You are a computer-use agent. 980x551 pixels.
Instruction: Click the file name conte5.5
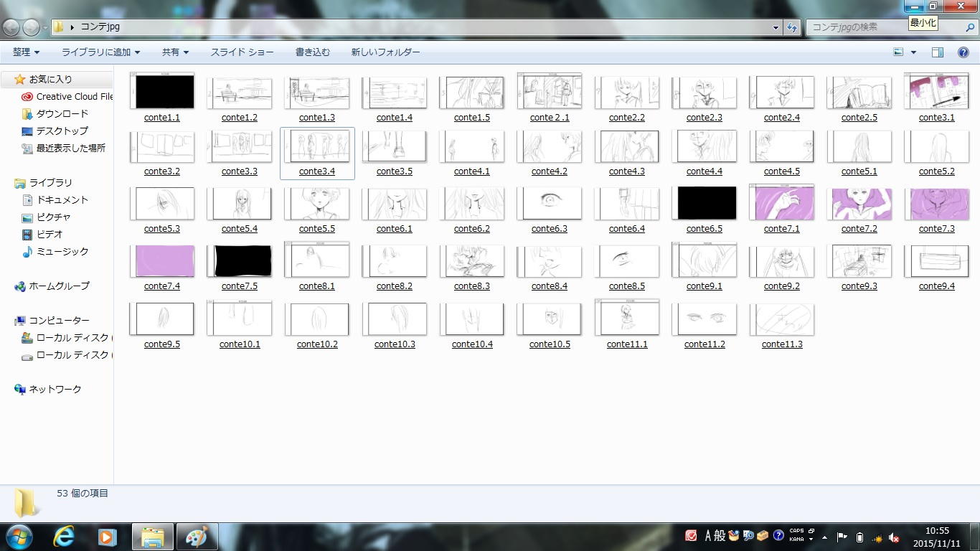pos(317,229)
